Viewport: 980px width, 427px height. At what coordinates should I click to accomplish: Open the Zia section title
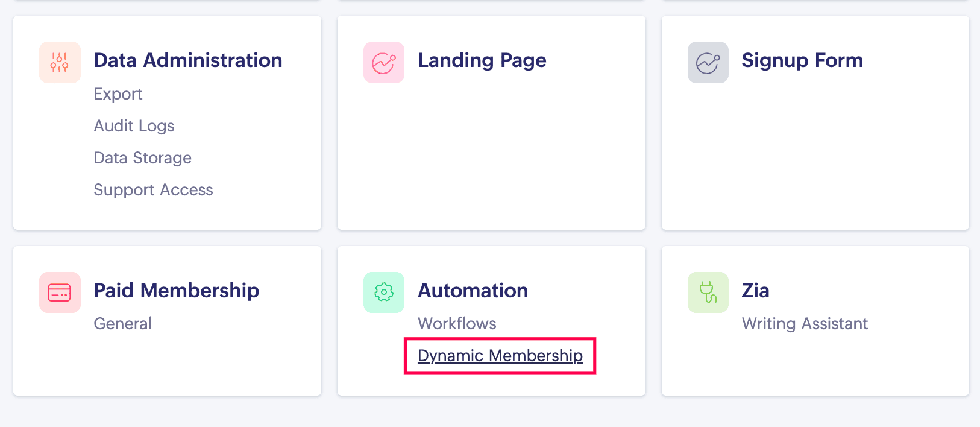[755, 291]
